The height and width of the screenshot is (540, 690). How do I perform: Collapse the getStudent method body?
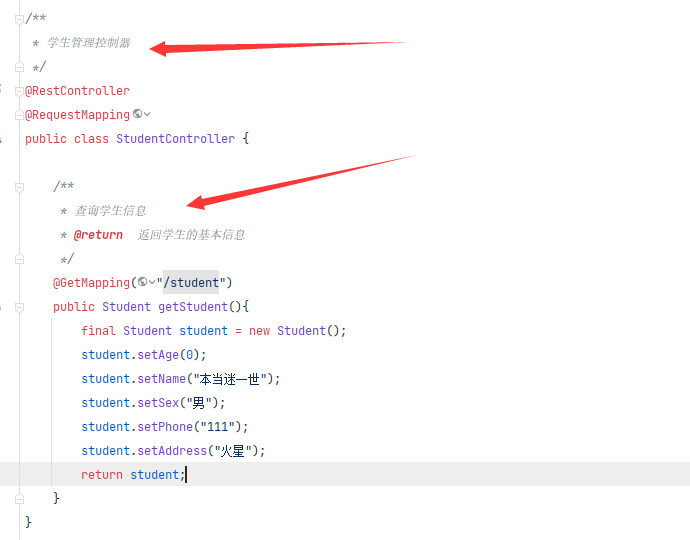19,307
